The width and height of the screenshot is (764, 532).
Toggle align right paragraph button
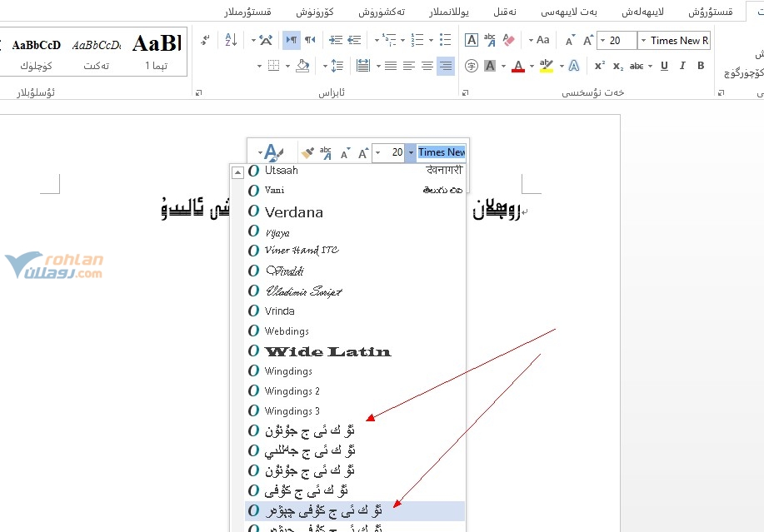click(446, 66)
